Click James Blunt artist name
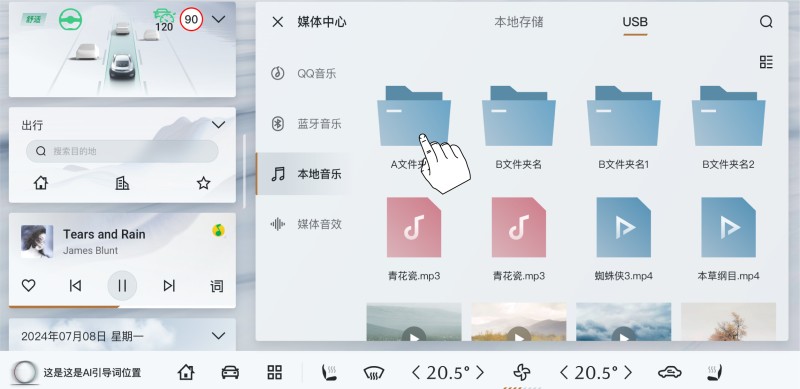The height and width of the screenshot is (389, 800). click(x=90, y=251)
